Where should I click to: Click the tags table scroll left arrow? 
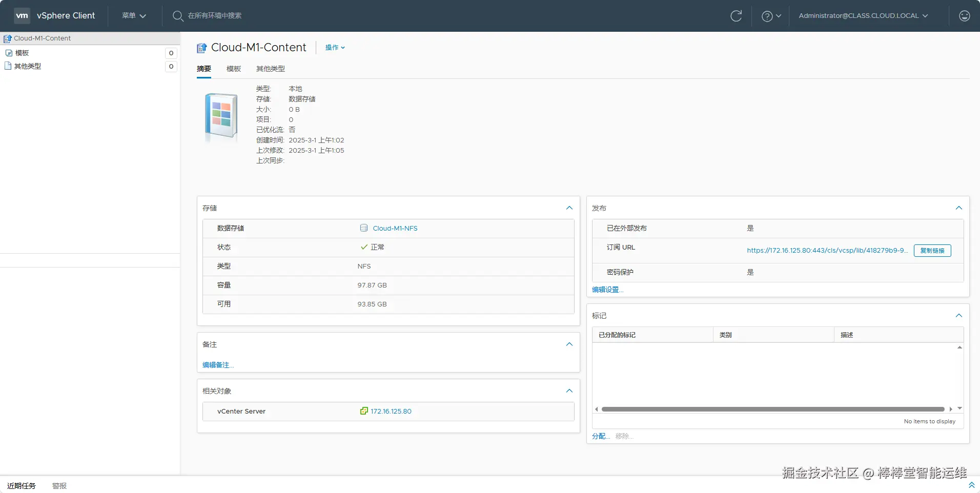pos(597,409)
